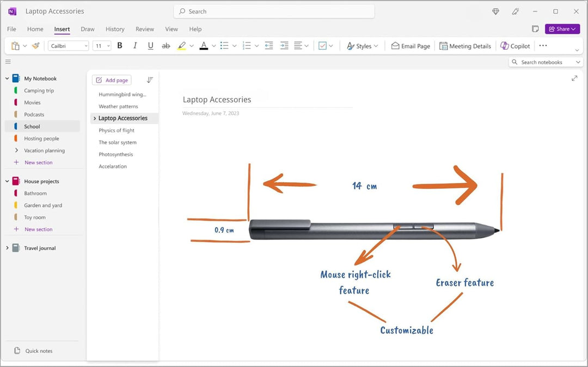Click the Add page button
Image resolution: width=588 pixels, height=367 pixels.
(112, 80)
